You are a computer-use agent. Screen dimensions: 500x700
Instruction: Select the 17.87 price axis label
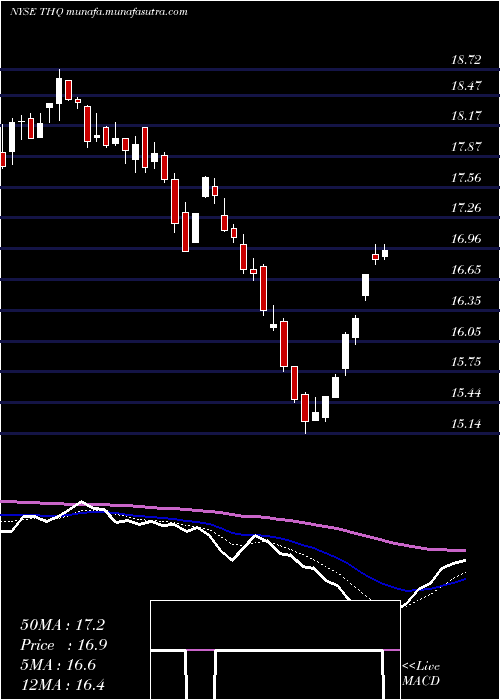(466, 147)
